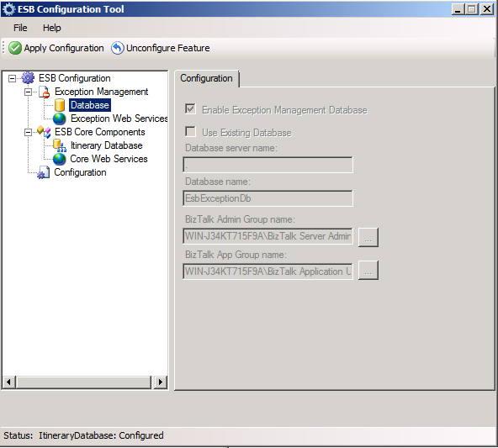Click the ESB Configuration gear icon in tree

pyautogui.click(x=28, y=78)
